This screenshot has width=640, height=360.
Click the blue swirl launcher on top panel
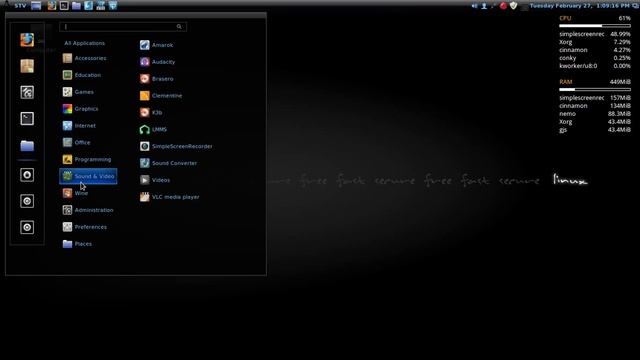point(89,6)
